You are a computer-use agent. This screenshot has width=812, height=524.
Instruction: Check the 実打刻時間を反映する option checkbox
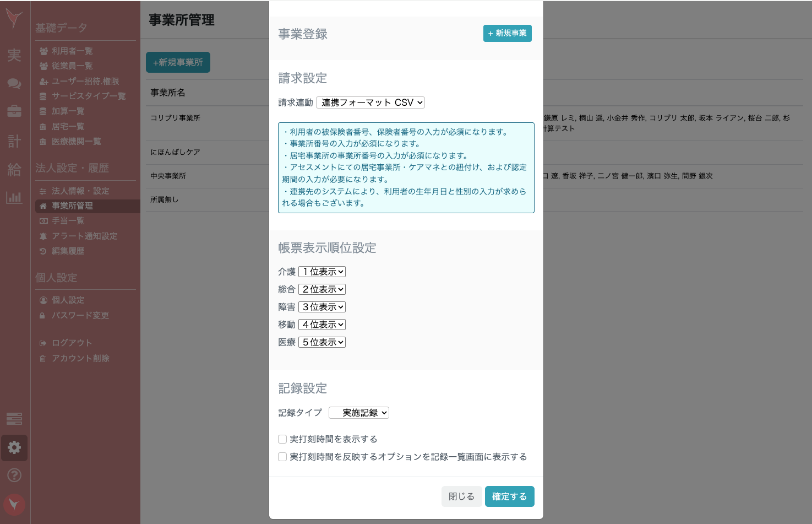(x=282, y=457)
